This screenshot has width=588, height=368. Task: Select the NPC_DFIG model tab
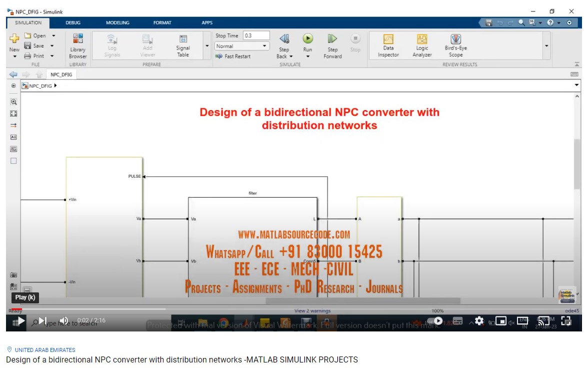click(61, 74)
